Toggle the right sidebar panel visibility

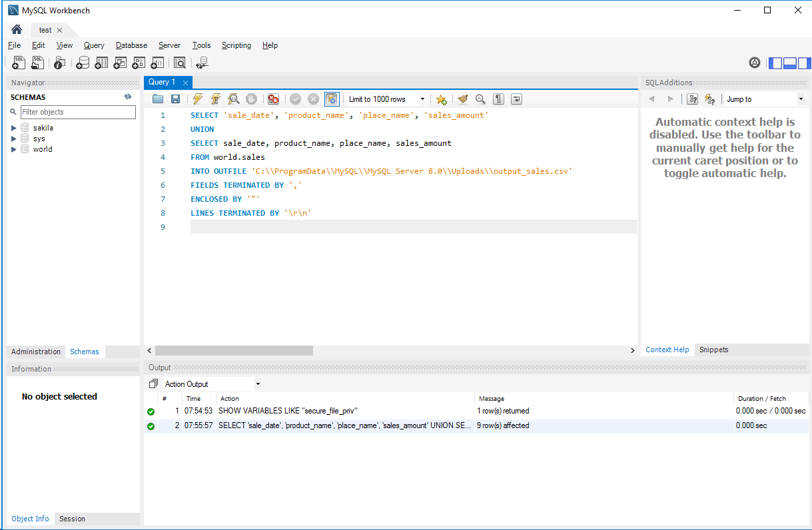tap(804, 63)
